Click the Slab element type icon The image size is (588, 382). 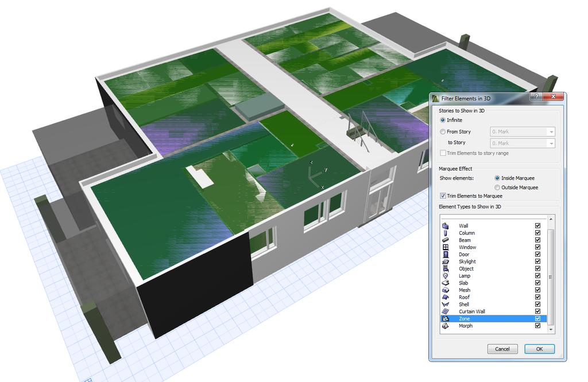446,283
